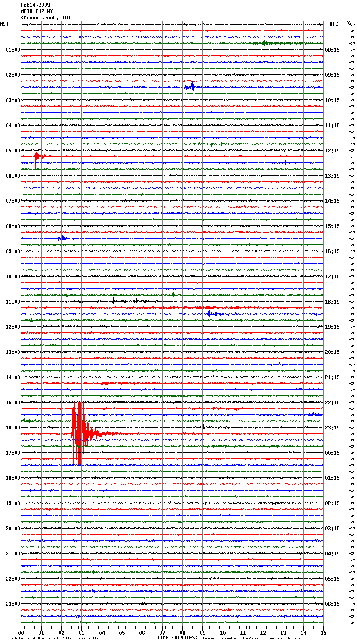The width and height of the screenshot is (357, 644).
Task: Select the 13:00 MST time label
Action: (x=13, y=352)
